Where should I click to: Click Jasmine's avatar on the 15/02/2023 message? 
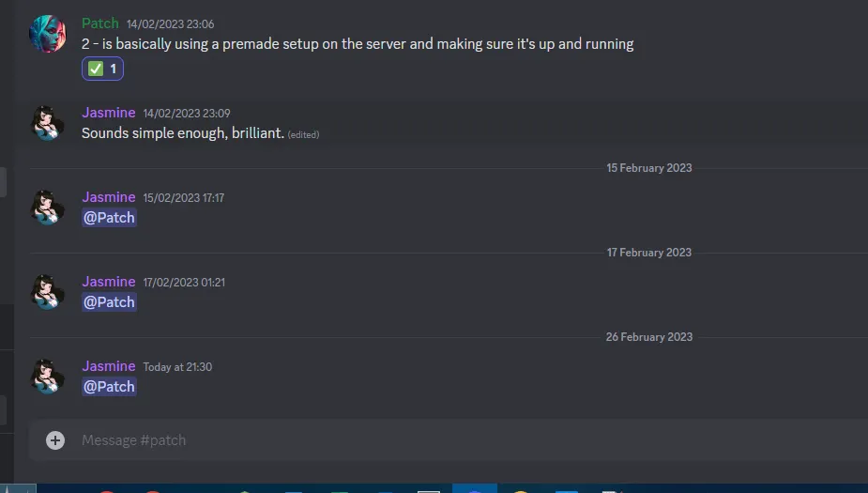pos(48,208)
